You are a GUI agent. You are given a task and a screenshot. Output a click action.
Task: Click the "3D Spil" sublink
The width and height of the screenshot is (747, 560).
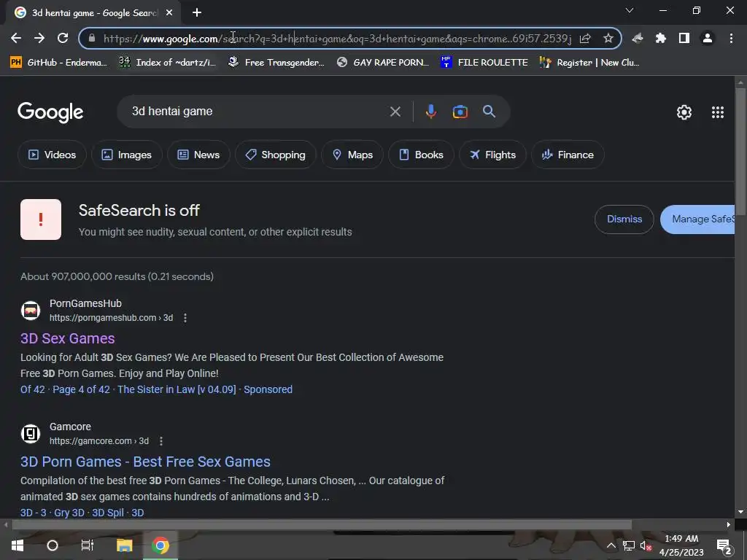coord(108,513)
